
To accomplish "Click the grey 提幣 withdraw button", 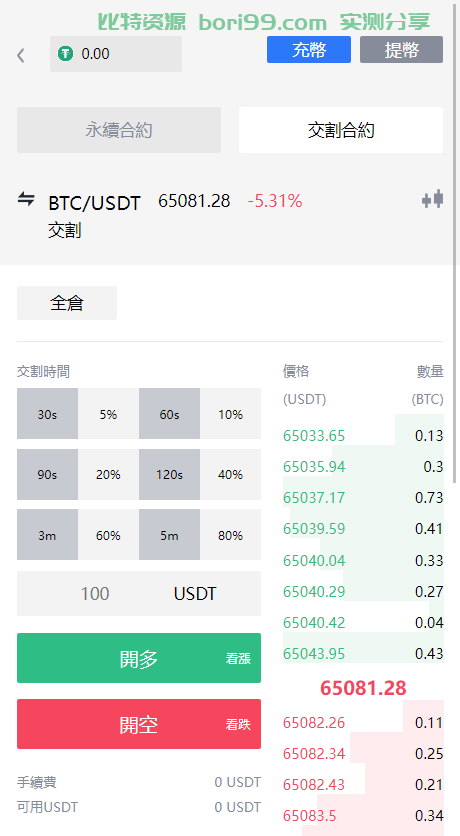I will coord(401,50).
